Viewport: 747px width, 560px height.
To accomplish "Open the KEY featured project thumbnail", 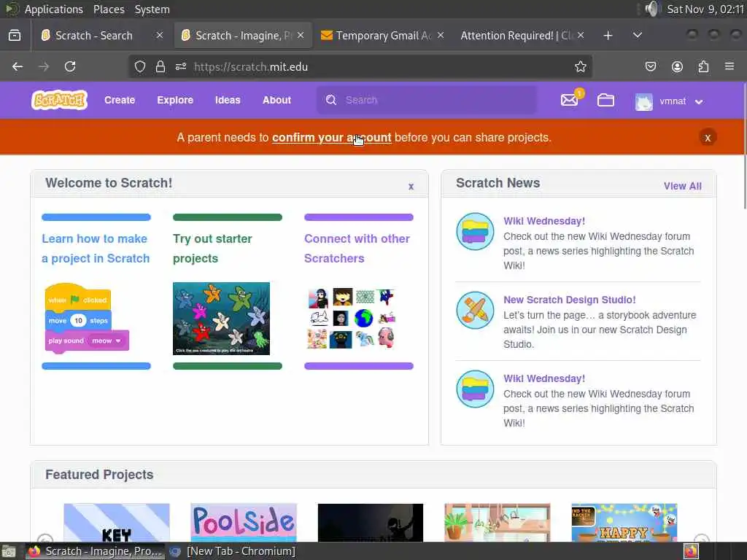I will point(117,522).
